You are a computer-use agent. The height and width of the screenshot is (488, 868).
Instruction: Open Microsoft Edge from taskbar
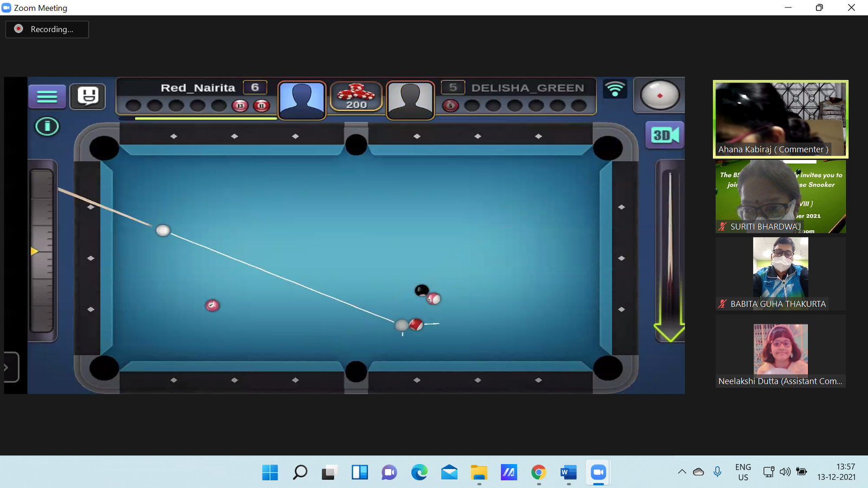click(x=419, y=473)
